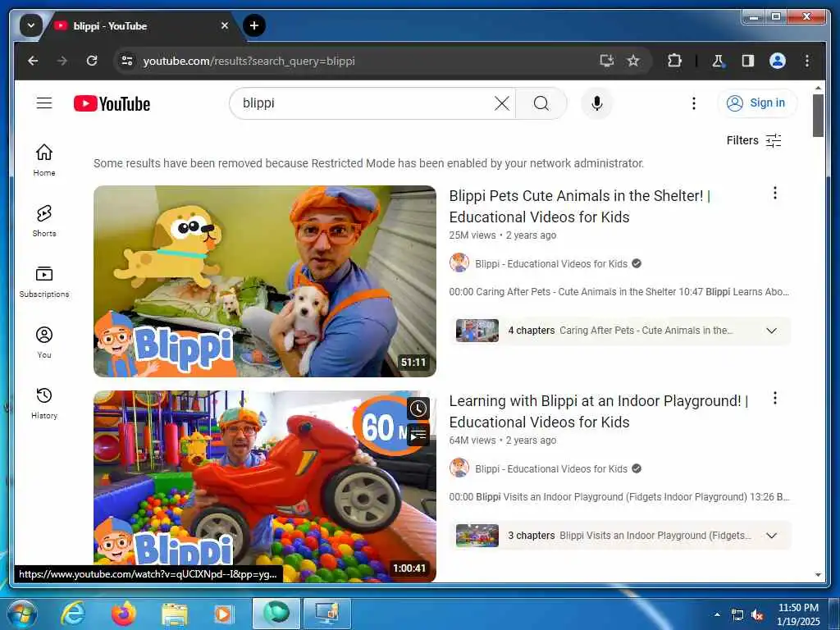Image resolution: width=840 pixels, height=630 pixels.
Task: Go to the YouTube logo homepage
Action: 112,103
